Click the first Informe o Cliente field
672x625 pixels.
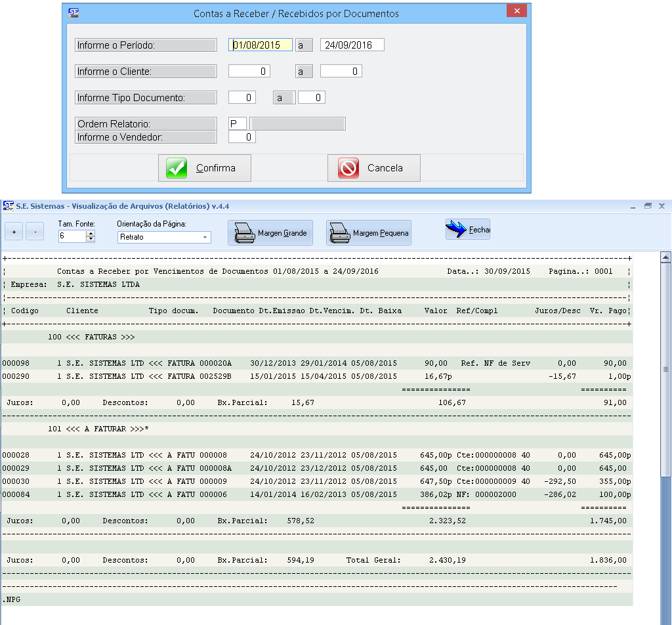tap(249, 71)
